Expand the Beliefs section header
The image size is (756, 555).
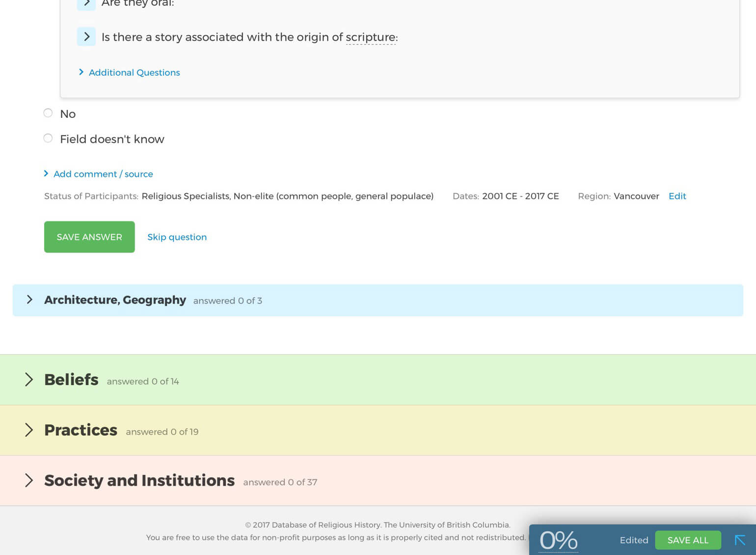tap(71, 380)
